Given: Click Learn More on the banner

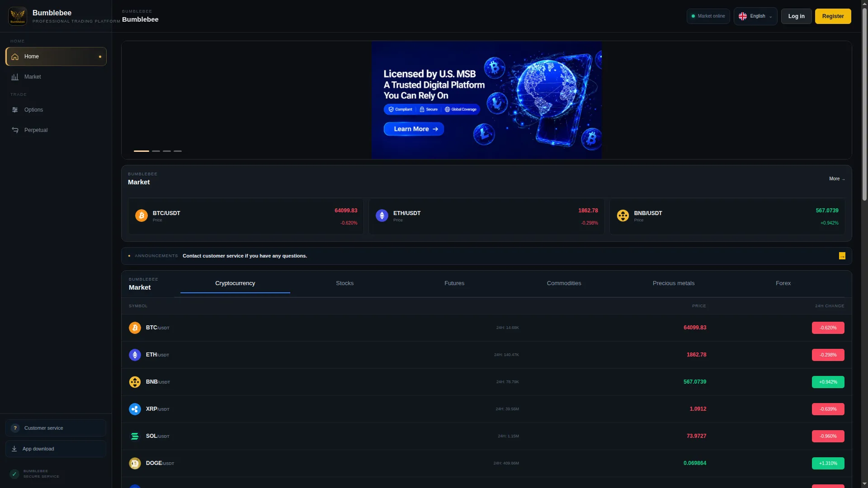Looking at the screenshot, I should click(x=414, y=129).
